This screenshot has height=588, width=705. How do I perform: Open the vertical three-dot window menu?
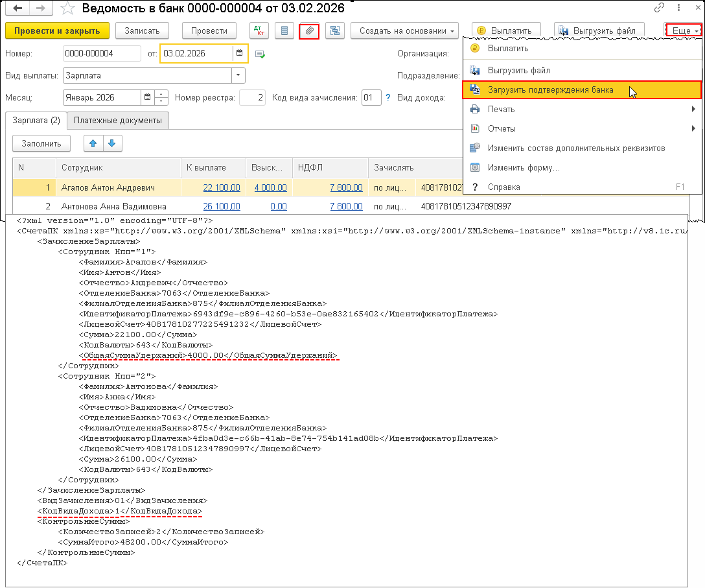(x=678, y=8)
